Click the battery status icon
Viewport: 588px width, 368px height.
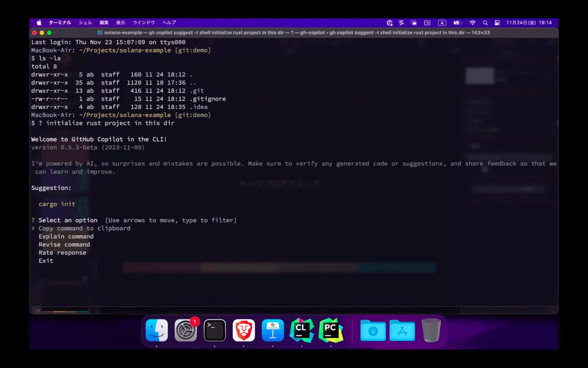pos(458,23)
